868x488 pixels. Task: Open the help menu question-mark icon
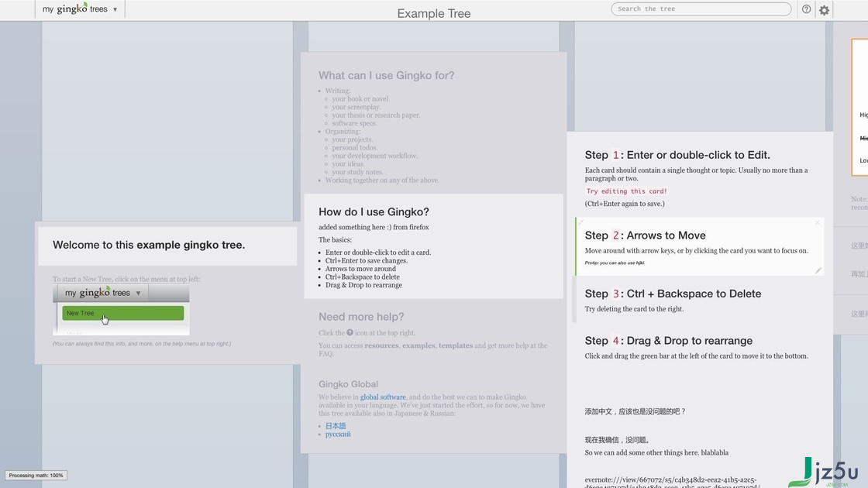click(x=807, y=9)
